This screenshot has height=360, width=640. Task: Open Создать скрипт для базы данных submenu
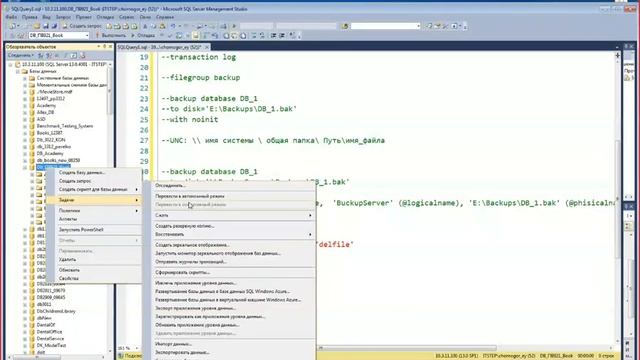(94, 189)
